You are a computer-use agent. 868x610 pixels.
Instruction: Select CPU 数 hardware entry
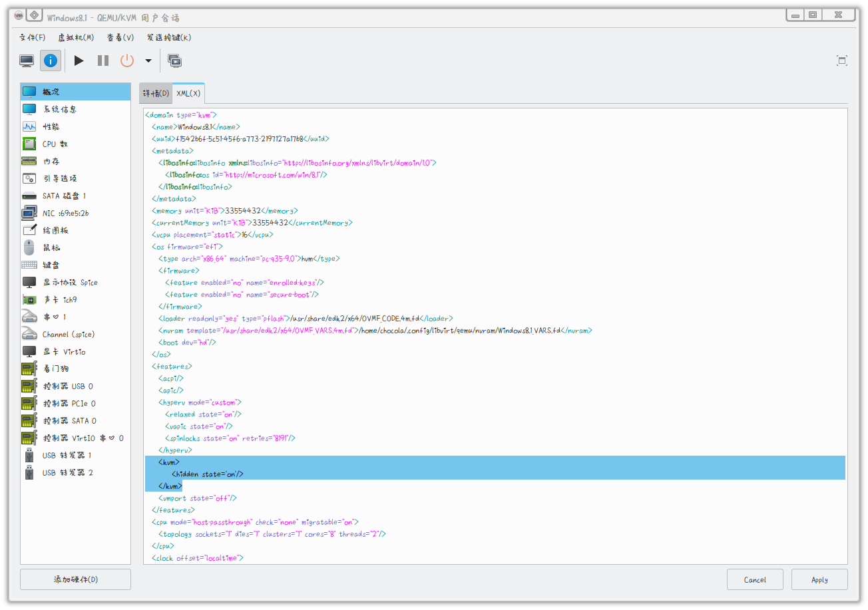click(75, 144)
